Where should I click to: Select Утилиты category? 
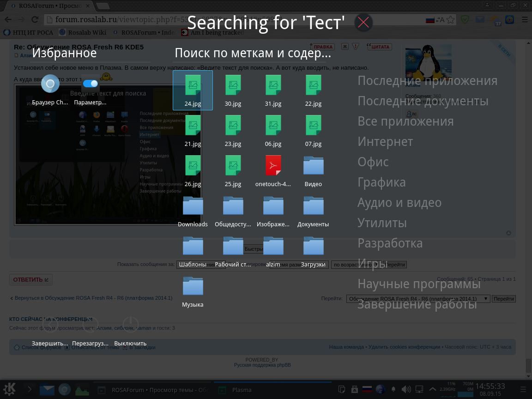point(382,223)
